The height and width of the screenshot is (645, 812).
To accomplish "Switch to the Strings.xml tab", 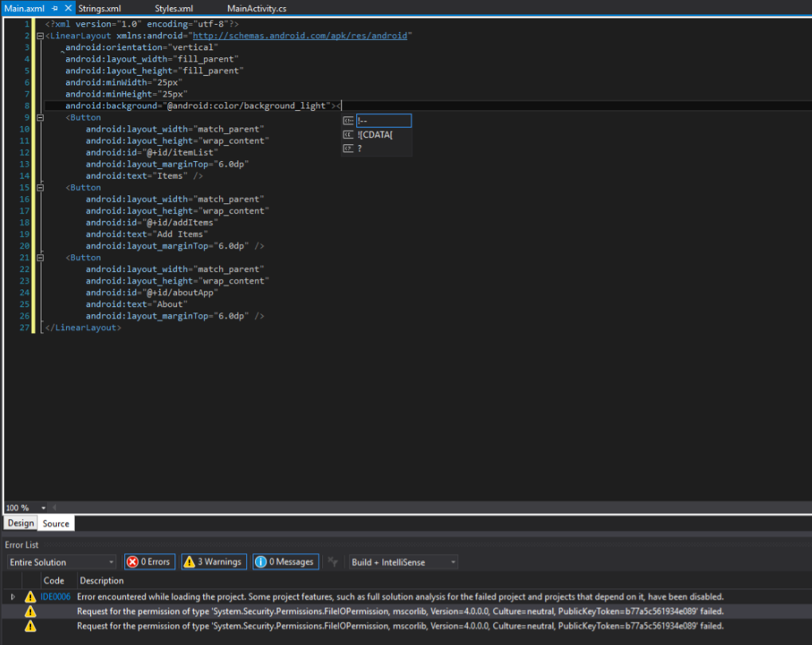I will [x=100, y=8].
